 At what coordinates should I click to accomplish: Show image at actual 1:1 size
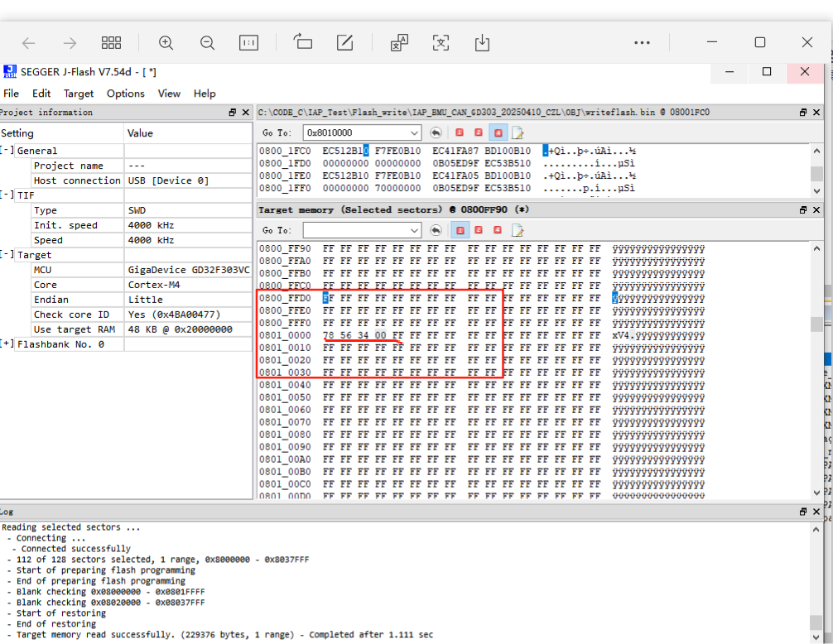click(x=248, y=42)
